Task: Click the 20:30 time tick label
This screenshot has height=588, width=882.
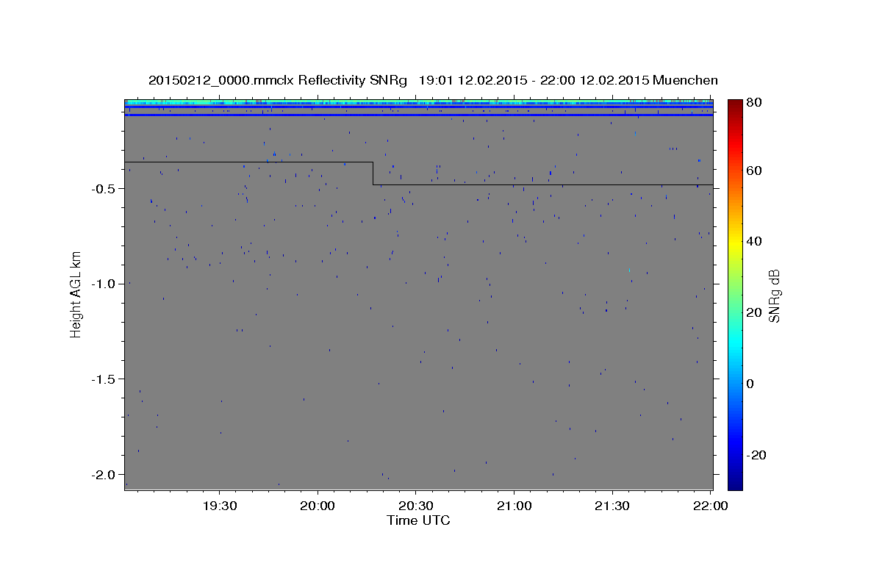Action: [x=415, y=506]
